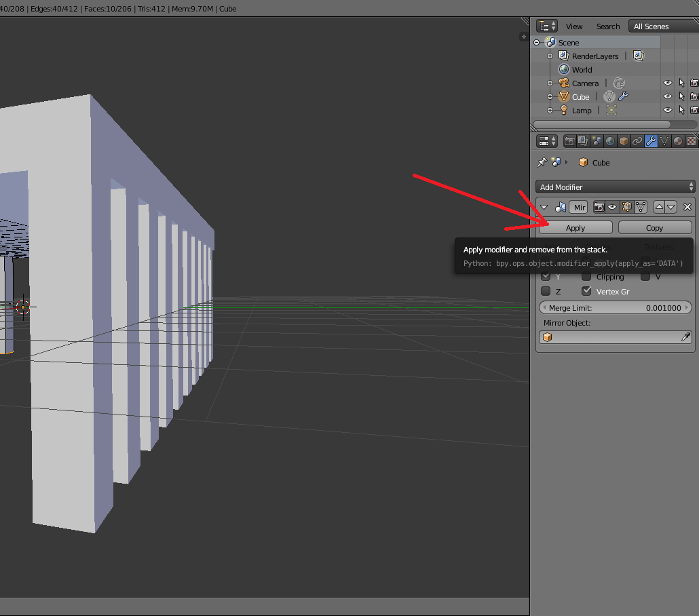
Task: Open the Object Data properties tab (triangle mesh)
Action: (x=664, y=141)
